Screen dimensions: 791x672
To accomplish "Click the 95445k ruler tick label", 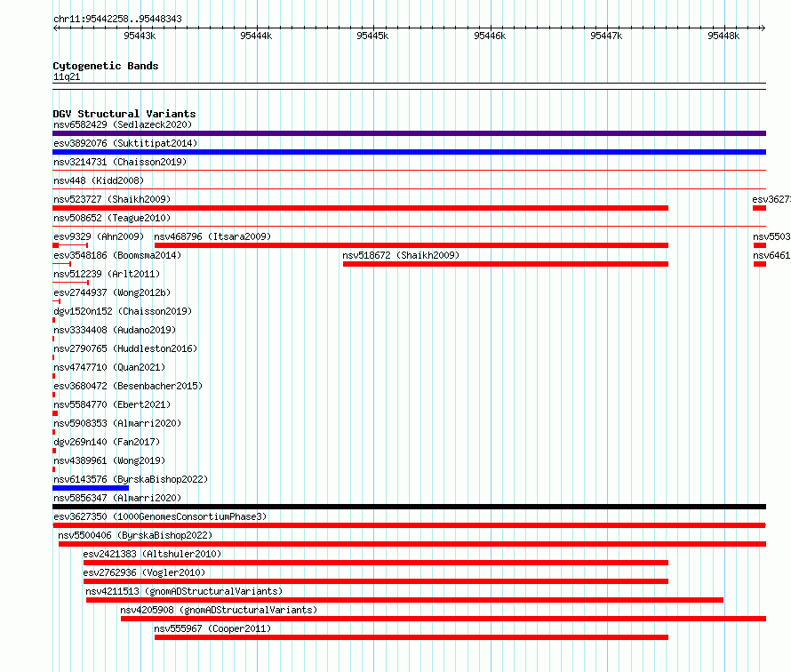I will pos(372,36).
